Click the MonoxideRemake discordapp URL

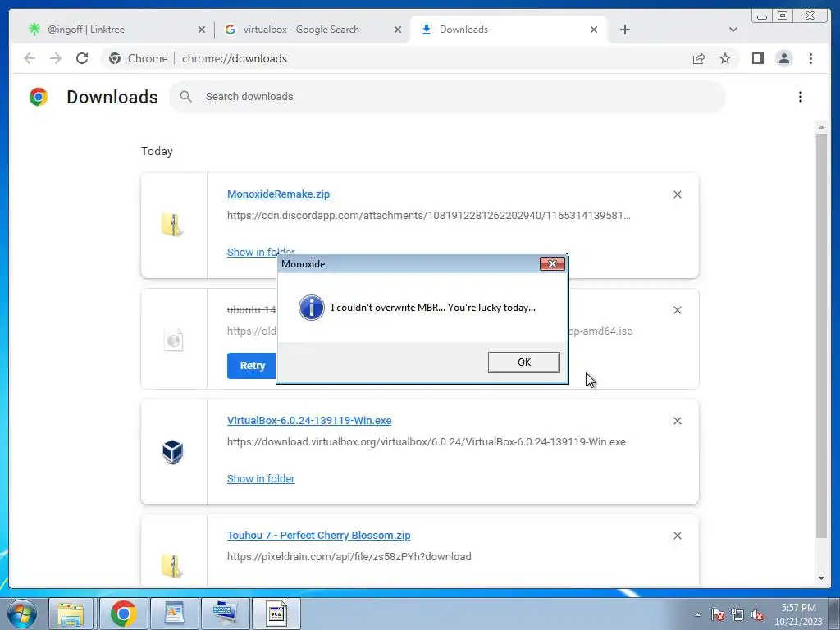[x=428, y=216]
